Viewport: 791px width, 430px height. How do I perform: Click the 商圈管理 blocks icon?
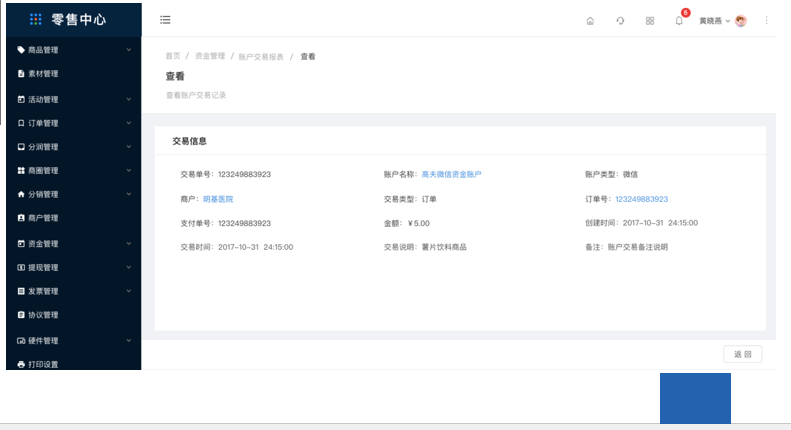(x=21, y=171)
